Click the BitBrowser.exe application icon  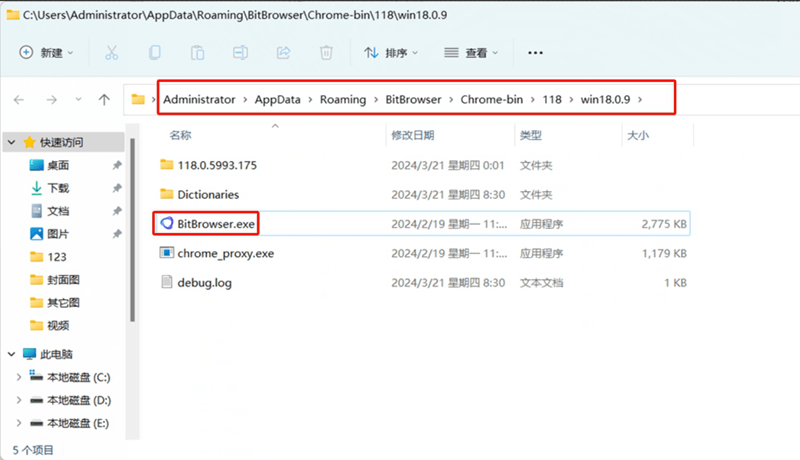[167, 223]
